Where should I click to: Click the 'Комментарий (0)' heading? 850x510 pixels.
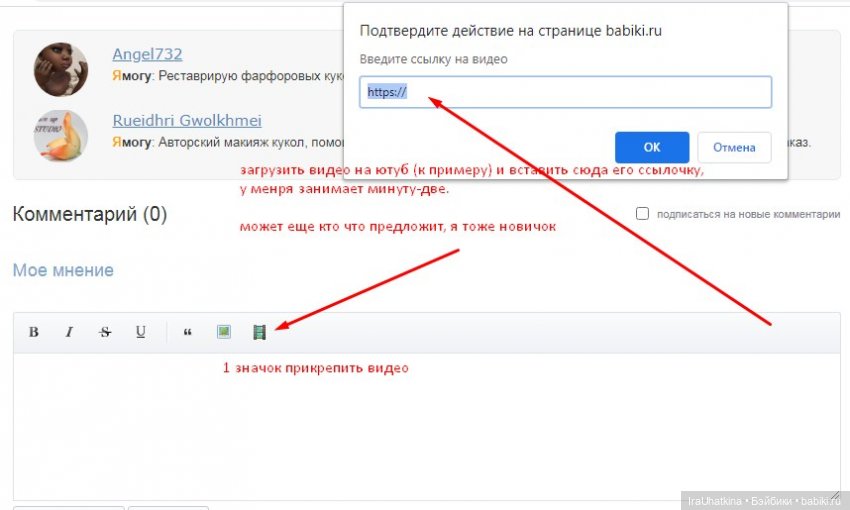click(90, 214)
